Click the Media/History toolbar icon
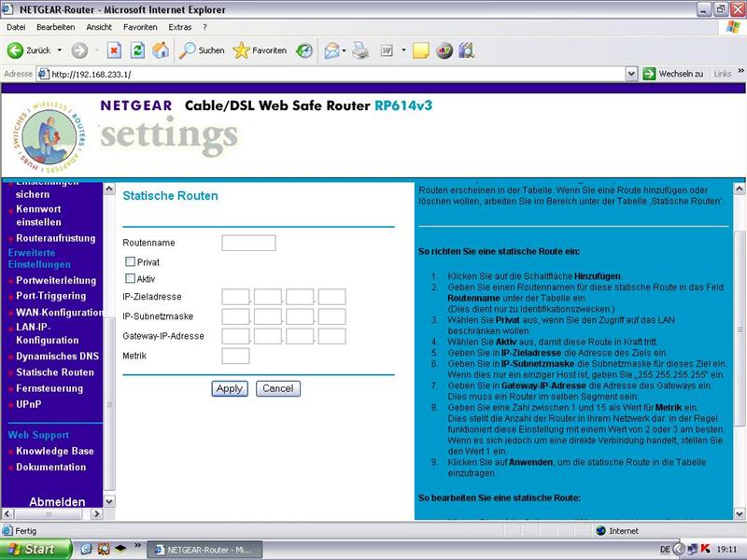Viewport: 747px width, 560px height. pyautogui.click(x=304, y=50)
